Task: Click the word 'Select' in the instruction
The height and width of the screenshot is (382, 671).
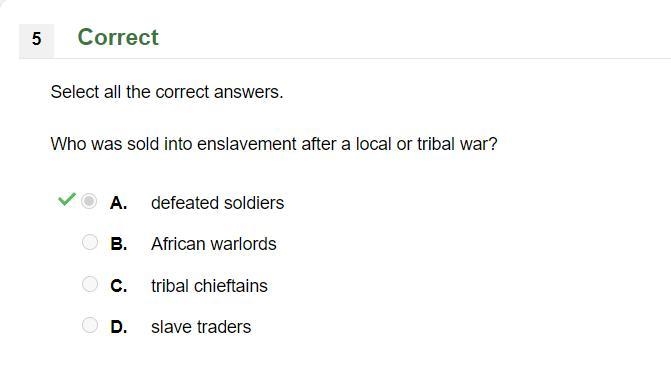Action: (x=75, y=92)
